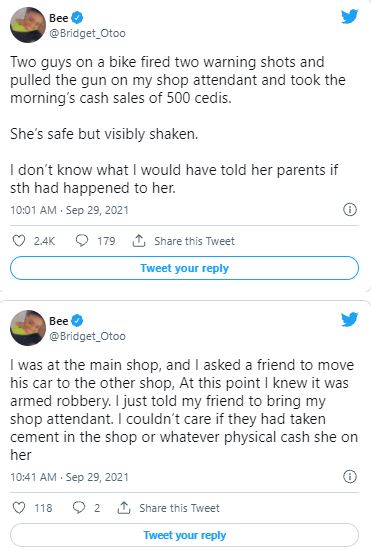371x551 pixels.
Task: Click the Twitter bird logo on first tweet
Action: [x=350, y=17]
